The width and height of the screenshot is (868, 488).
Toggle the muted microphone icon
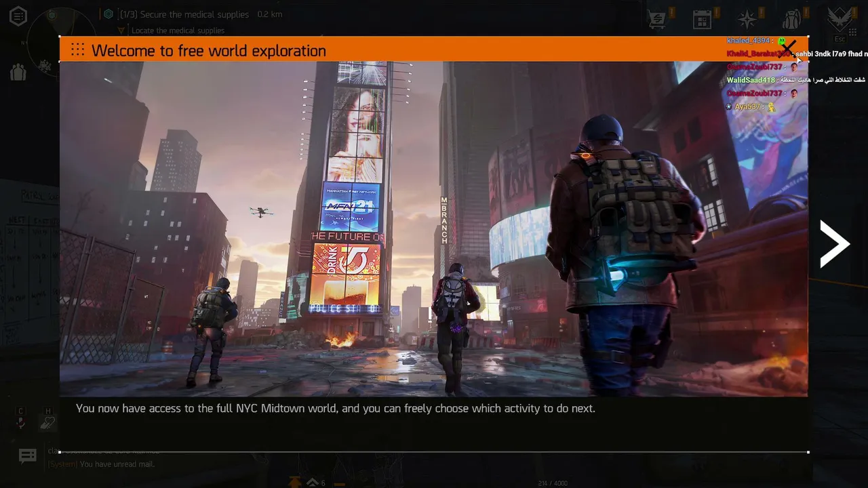21,422
